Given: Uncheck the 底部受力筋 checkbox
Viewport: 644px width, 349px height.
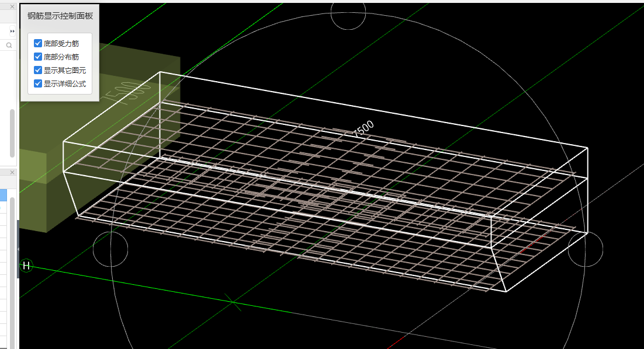Looking at the screenshot, I should coord(38,43).
